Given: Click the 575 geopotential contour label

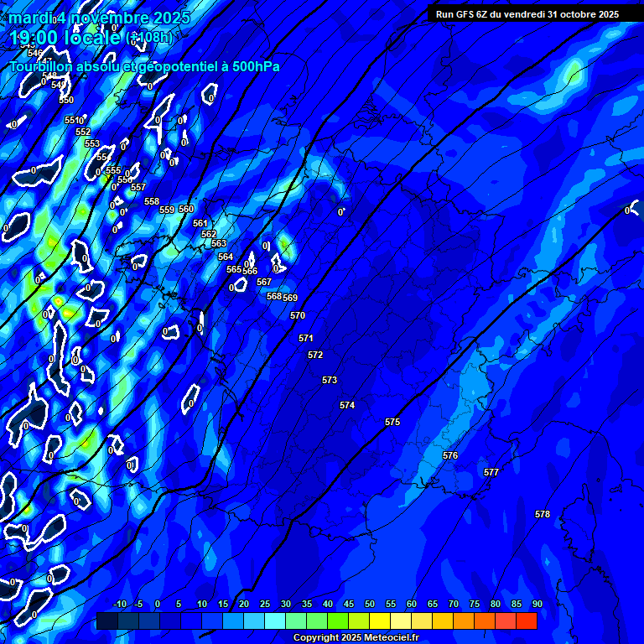Looking at the screenshot, I should (392, 423).
